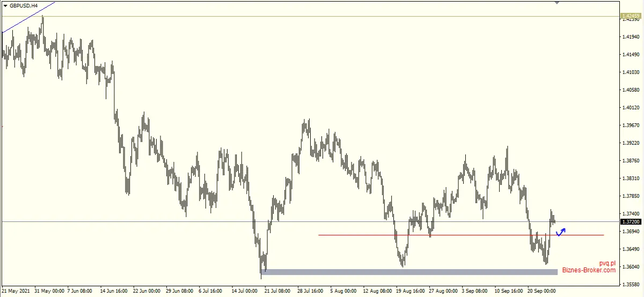The height and width of the screenshot is (297, 644).
Task: Click the 31 May 00:00 time label
Action: pos(49,291)
